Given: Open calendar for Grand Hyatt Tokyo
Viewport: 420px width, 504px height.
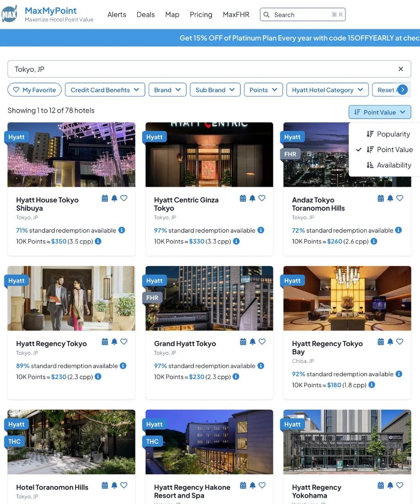Looking at the screenshot, I should point(243,342).
